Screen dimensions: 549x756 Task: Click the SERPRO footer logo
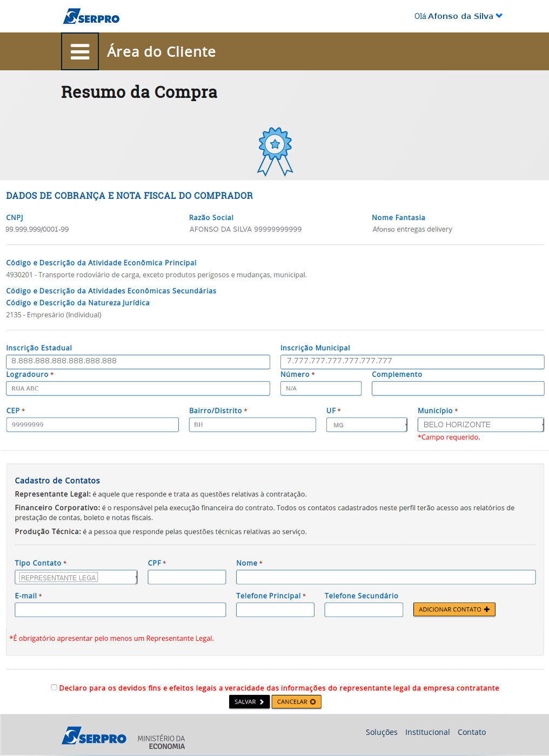coord(94,736)
